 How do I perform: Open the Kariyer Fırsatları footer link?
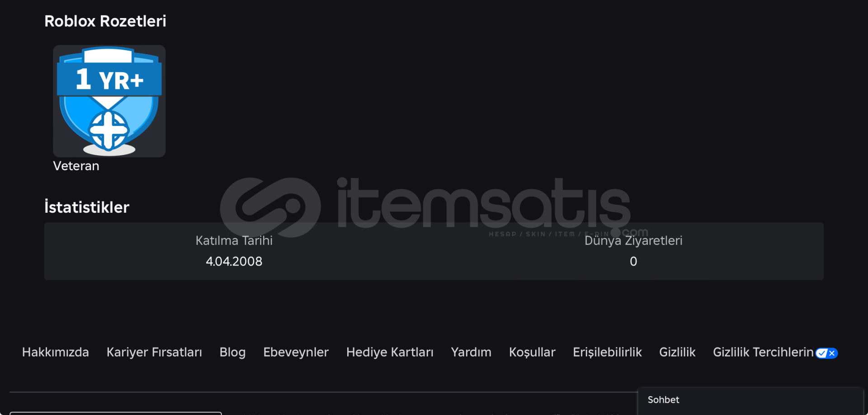[x=154, y=352]
